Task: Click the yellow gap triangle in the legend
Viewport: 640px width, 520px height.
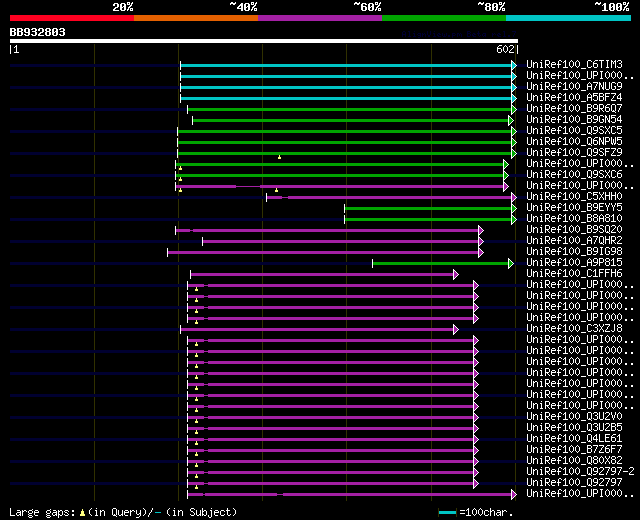Action: coord(82,513)
